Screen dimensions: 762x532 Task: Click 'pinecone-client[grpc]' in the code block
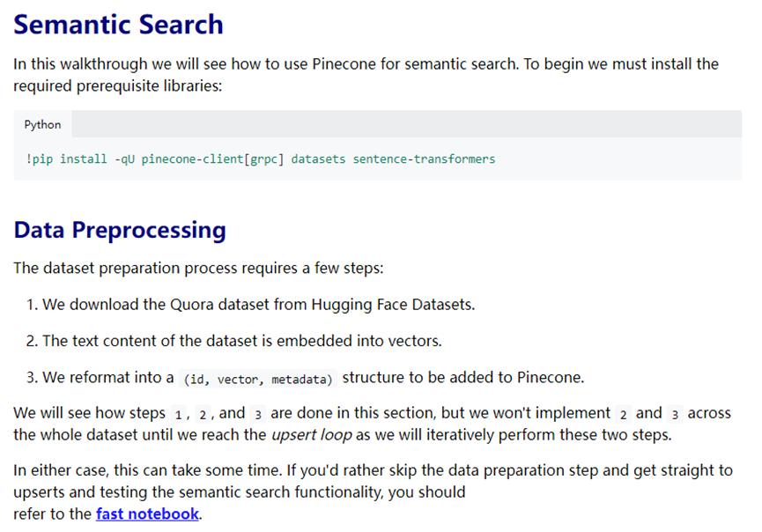click(x=212, y=159)
